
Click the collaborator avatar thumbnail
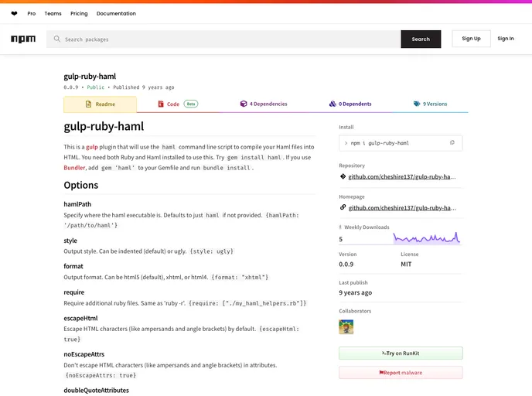tap(346, 327)
